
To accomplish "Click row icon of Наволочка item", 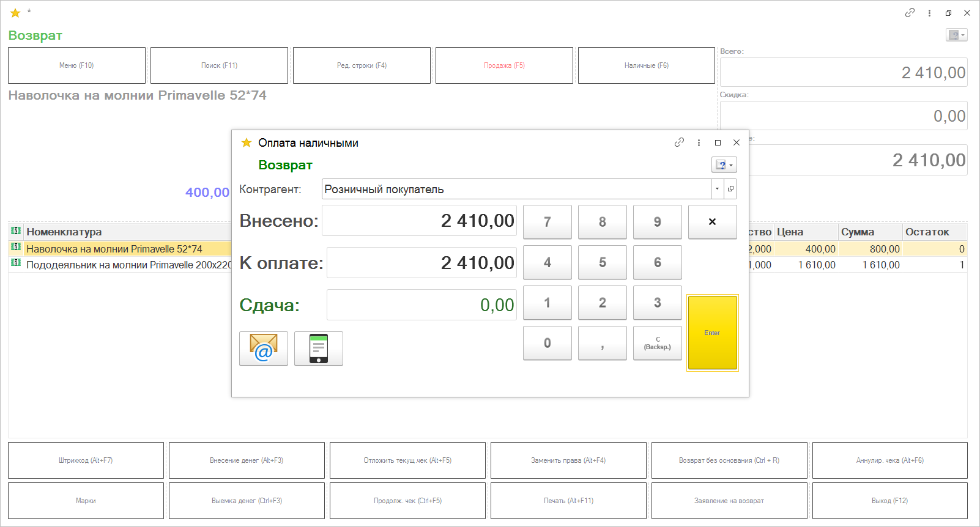I will click(x=16, y=247).
